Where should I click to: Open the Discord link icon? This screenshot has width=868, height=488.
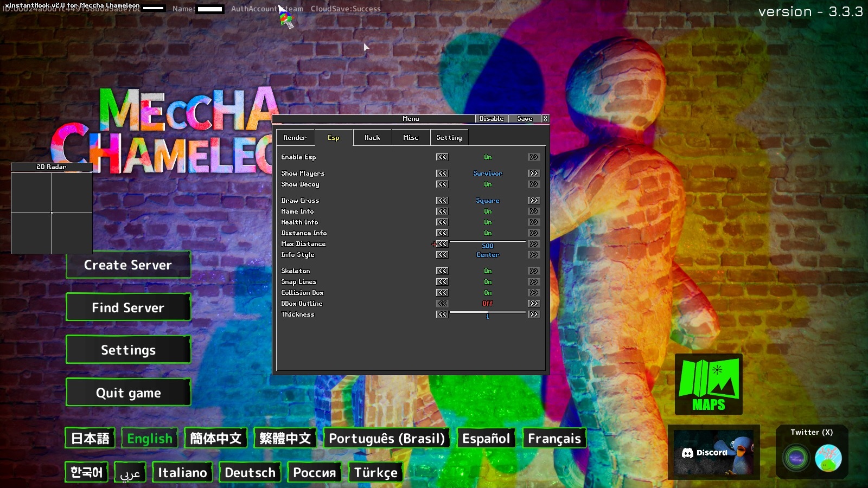(713, 452)
